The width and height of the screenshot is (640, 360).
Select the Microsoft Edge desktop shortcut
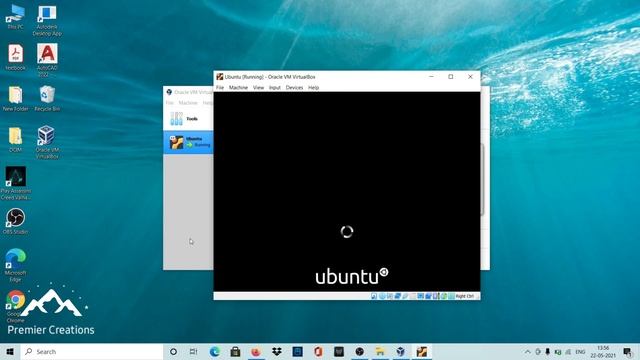coord(16,265)
